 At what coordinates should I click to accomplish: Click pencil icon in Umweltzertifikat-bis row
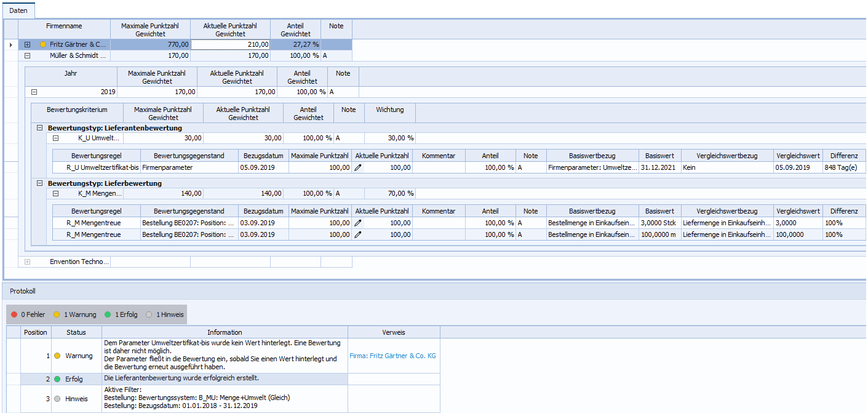tap(358, 167)
